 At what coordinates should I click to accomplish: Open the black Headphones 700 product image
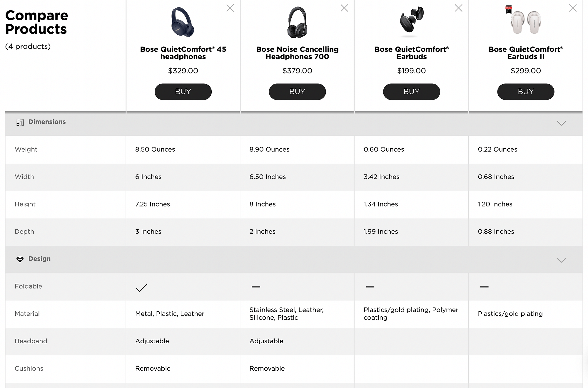pos(297,23)
